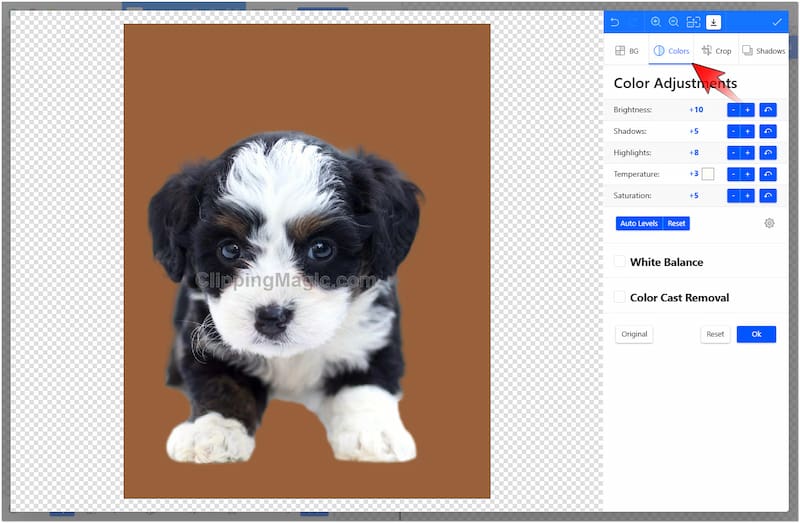Viewport: 800px width, 523px height.
Task: Download the image using the download icon
Action: point(713,22)
